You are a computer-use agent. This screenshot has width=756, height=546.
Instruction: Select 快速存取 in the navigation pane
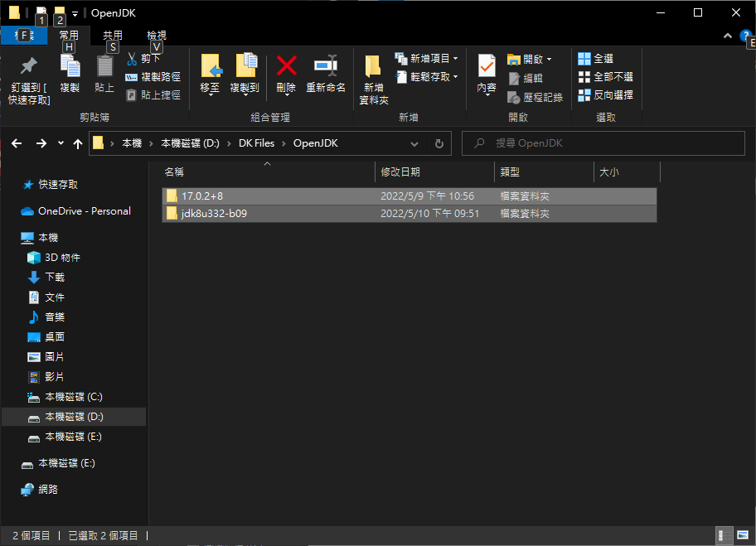point(58,185)
